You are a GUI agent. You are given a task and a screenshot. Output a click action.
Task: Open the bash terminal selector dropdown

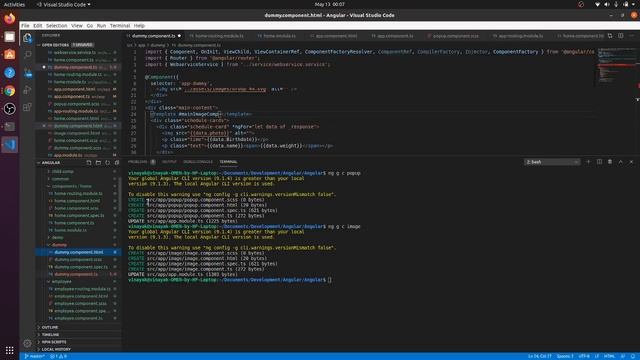tap(552, 162)
